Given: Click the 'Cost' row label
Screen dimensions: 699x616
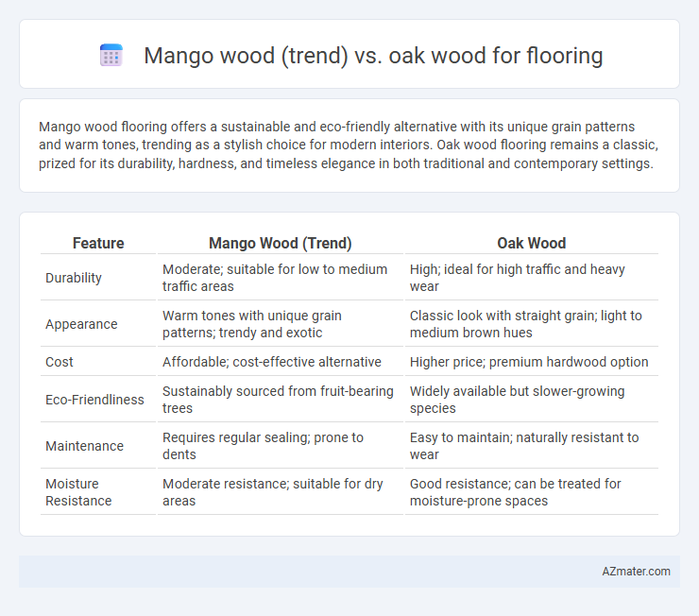Looking at the screenshot, I should (59, 362).
